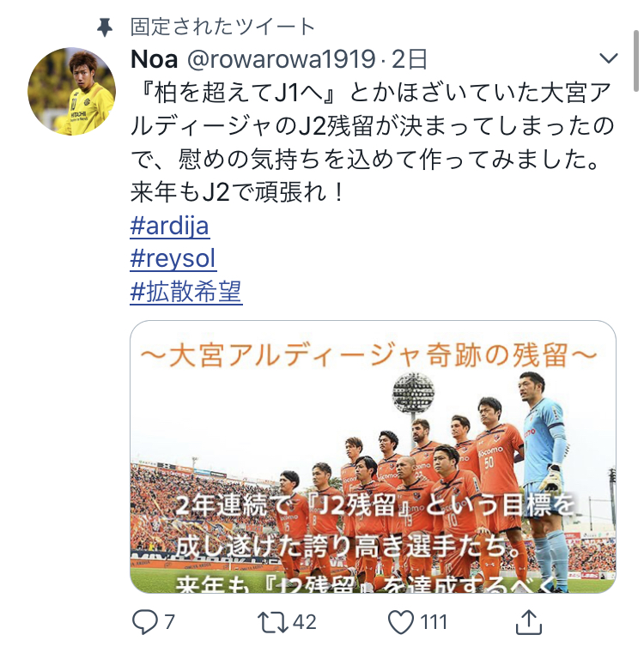This screenshot has width=644, height=653.
Task: Open Noa's profile avatar photo
Action: [71, 91]
